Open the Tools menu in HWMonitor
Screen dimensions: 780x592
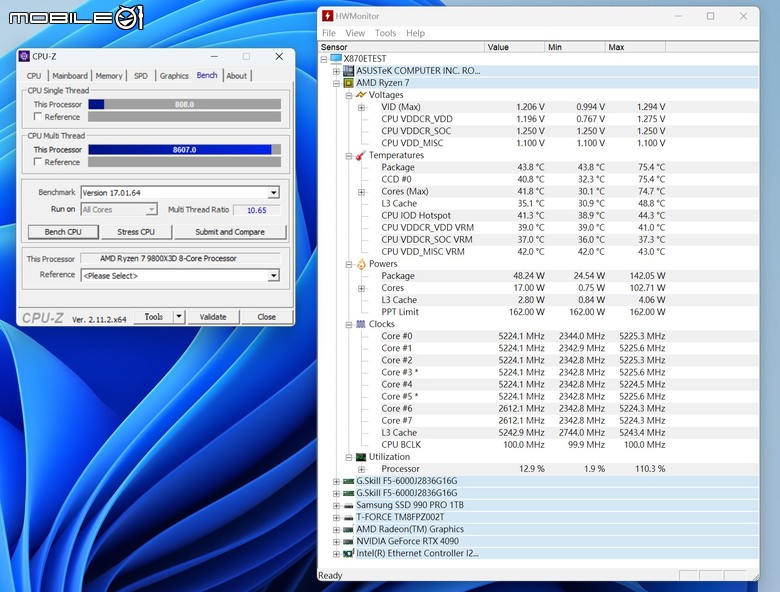coord(386,33)
